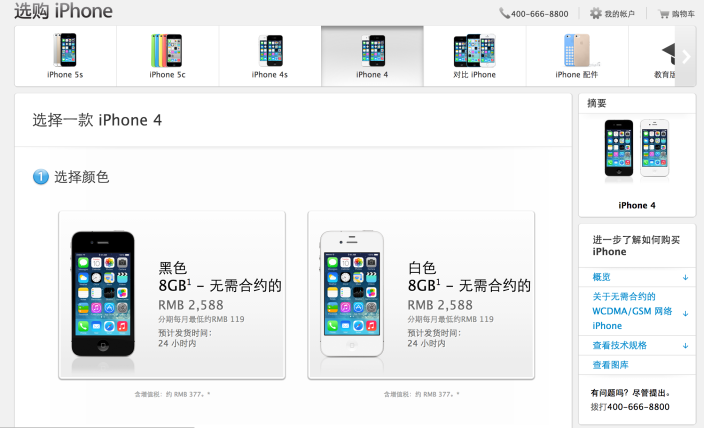Open the 对比 iPhone comparison tab

[x=475, y=56]
